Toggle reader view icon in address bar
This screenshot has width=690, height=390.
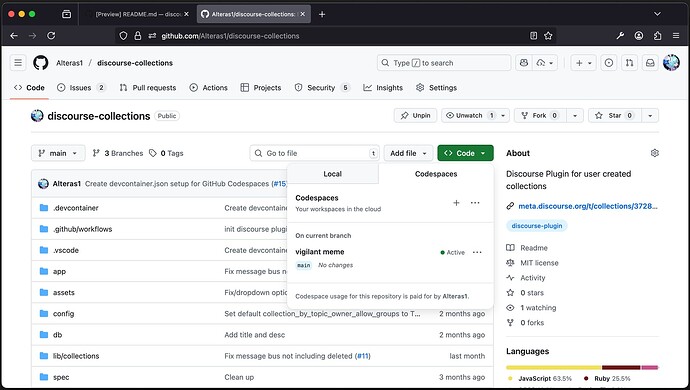[x=533, y=36]
